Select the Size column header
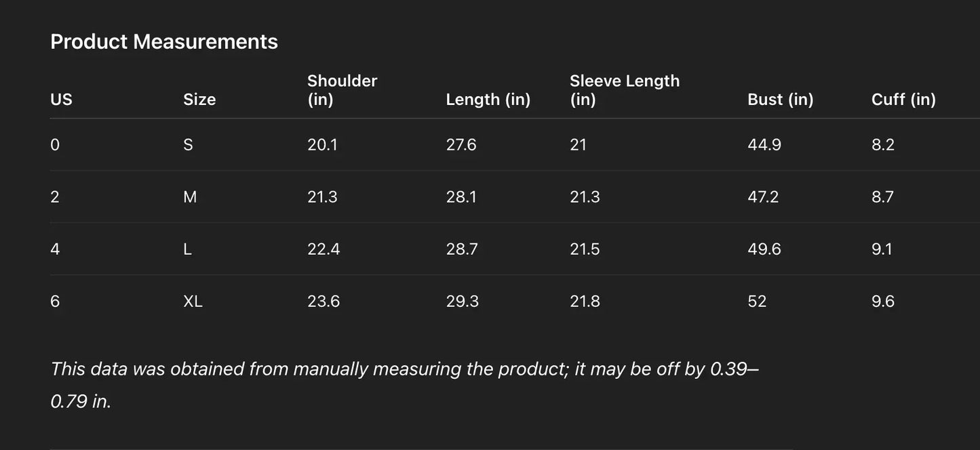Screen dimensions: 980x450 point(199,100)
